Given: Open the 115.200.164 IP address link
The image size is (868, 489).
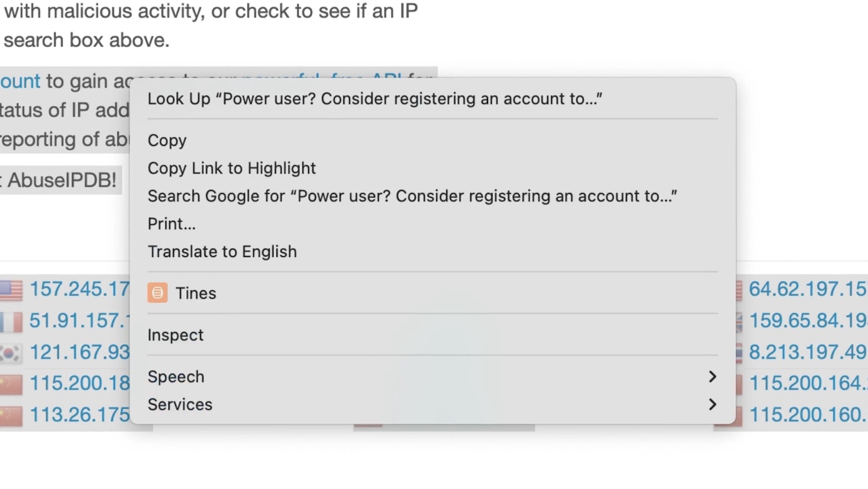Looking at the screenshot, I should (x=807, y=384).
